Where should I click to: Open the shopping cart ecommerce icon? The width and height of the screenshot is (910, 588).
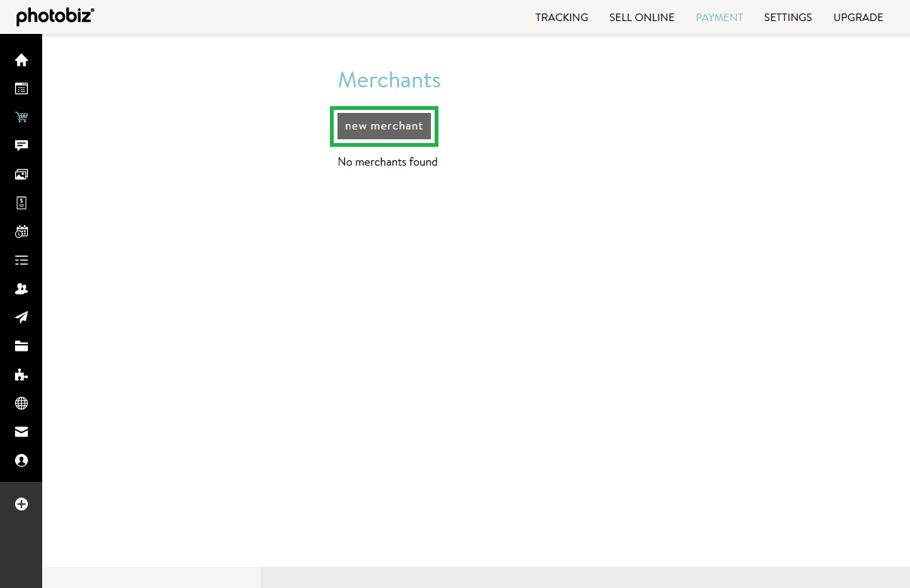21,117
